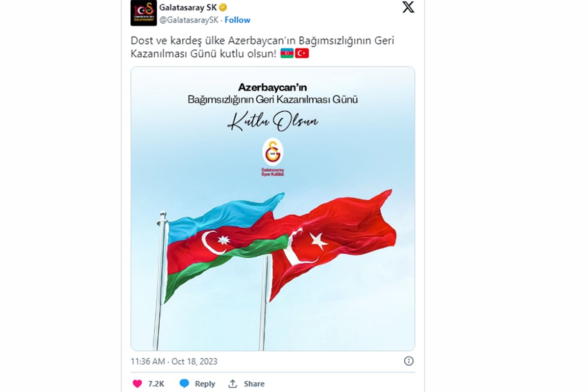The height and width of the screenshot is (392, 588).
Task: Click the Turkey flag emoji in tweet
Action: coord(302,53)
